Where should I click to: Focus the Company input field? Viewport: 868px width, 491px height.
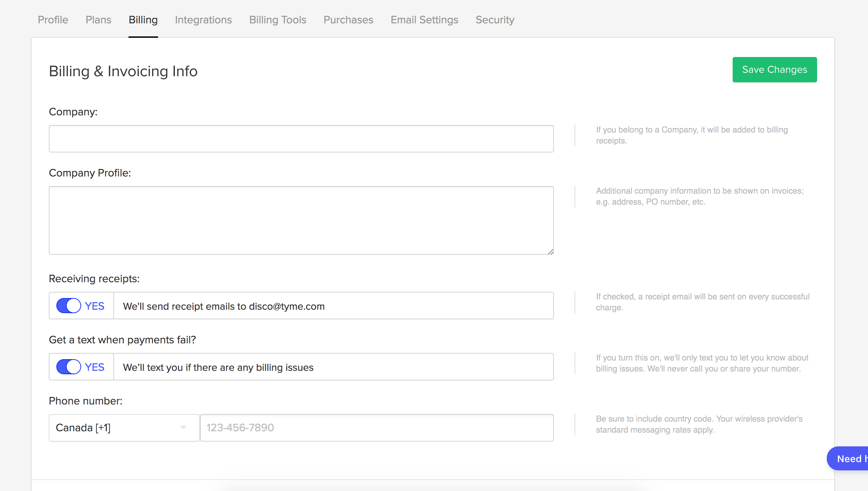tap(301, 139)
